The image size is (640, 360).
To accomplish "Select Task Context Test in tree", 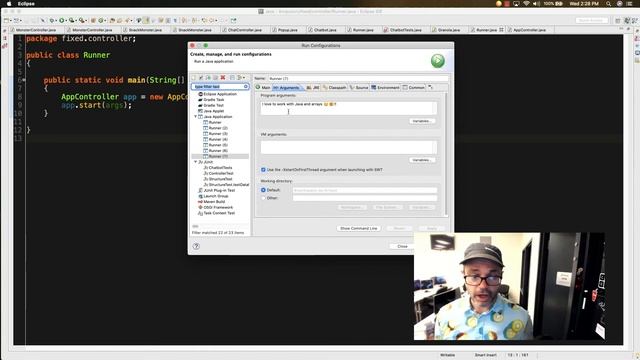I will coord(216,213).
